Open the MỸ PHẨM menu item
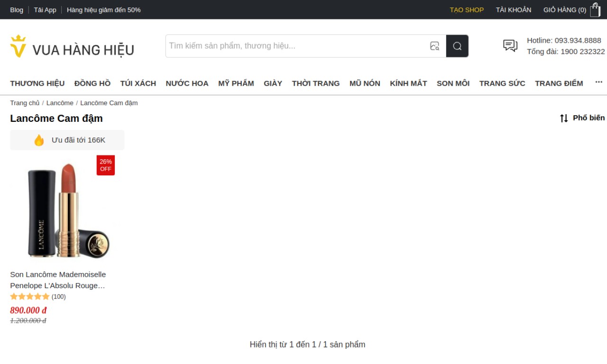607x364 pixels. [x=236, y=83]
